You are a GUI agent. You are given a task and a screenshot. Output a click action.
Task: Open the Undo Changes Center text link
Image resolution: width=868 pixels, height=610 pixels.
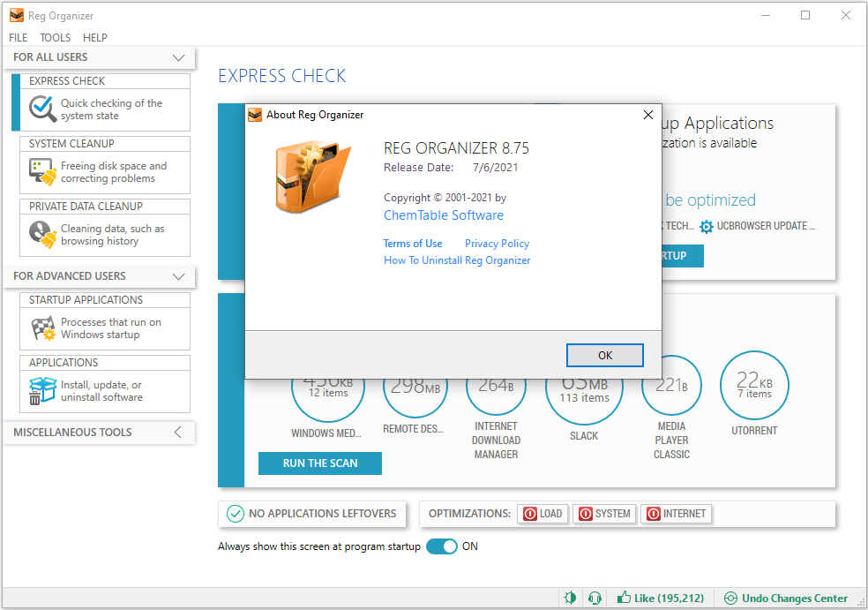(x=795, y=599)
